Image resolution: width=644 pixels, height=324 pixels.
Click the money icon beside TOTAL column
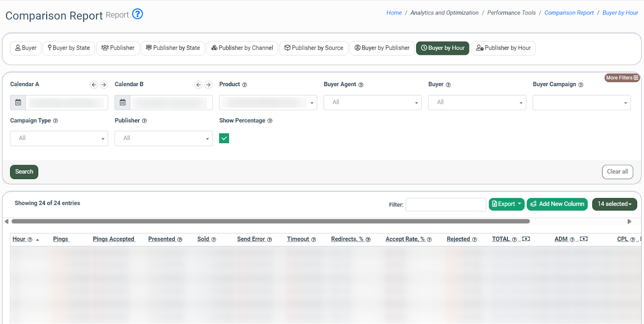click(526, 239)
